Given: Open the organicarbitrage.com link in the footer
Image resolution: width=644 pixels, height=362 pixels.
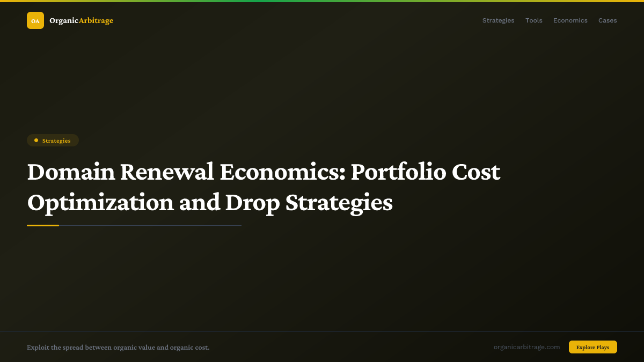Looking at the screenshot, I should tap(527, 347).
